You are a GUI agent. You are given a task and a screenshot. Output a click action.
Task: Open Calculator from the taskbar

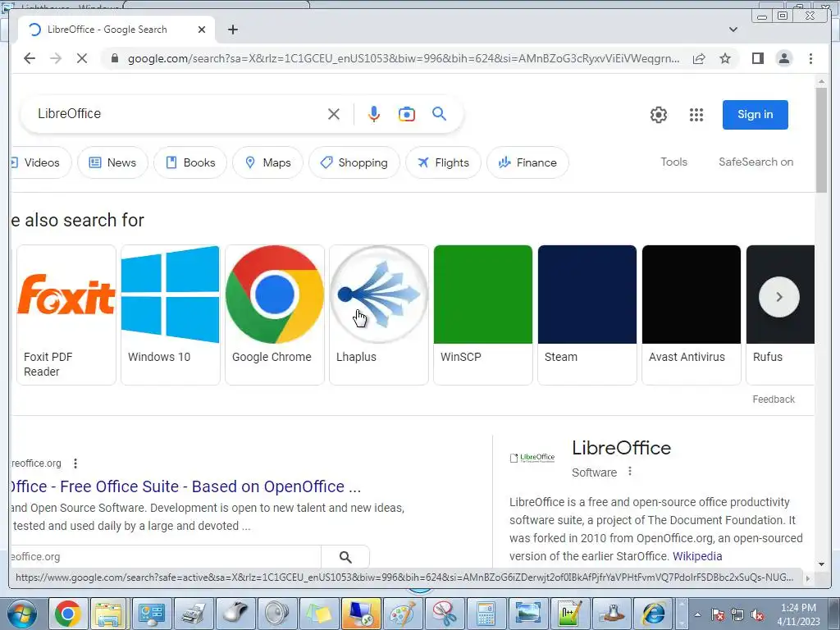pos(486,614)
